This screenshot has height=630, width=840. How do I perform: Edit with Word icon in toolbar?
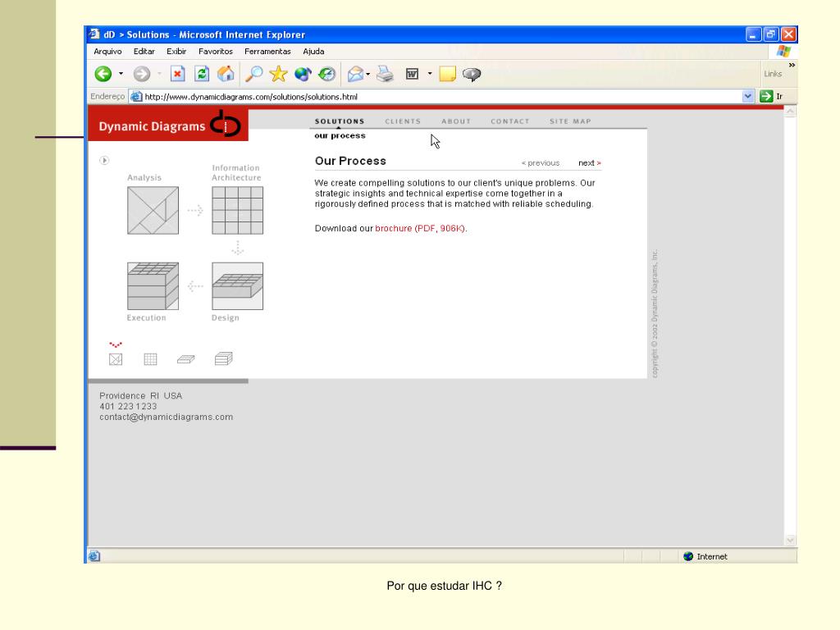pyautogui.click(x=412, y=74)
